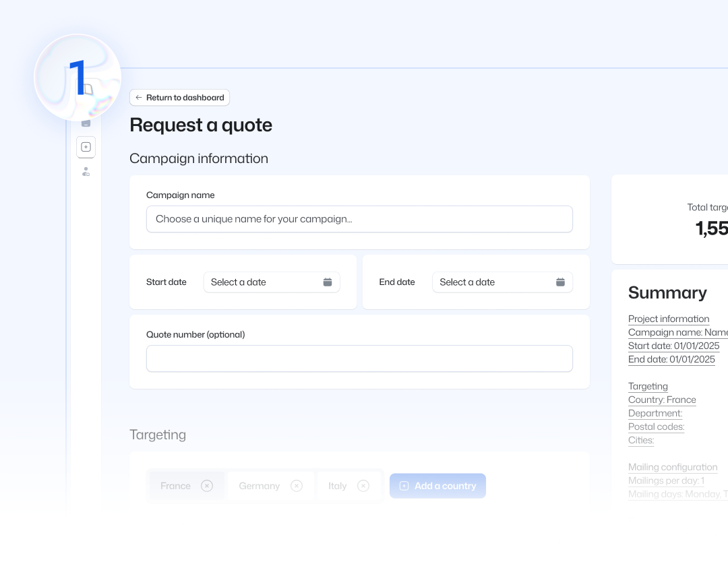The height and width of the screenshot is (566, 728).
Task: Open the calendar picker for End date
Action: pos(560,282)
